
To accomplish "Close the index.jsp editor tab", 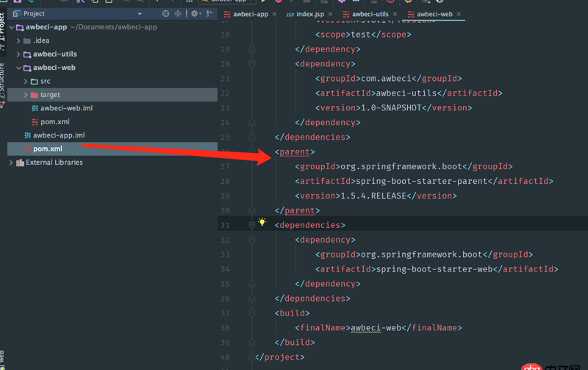I will pyautogui.click(x=331, y=14).
